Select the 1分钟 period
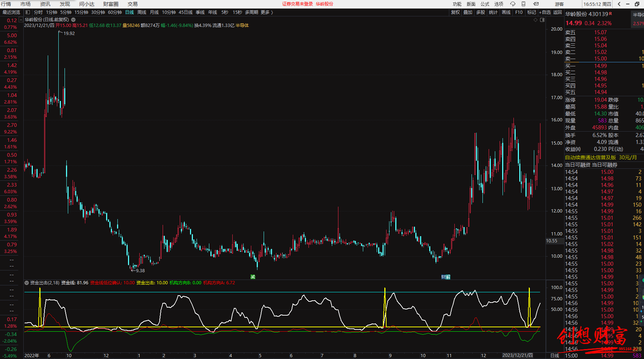644x359 pixels. click(x=52, y=12)
